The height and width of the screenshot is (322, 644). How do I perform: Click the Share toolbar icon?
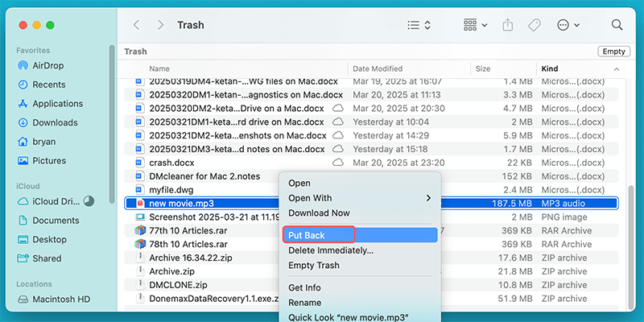(x=508, y=25)
